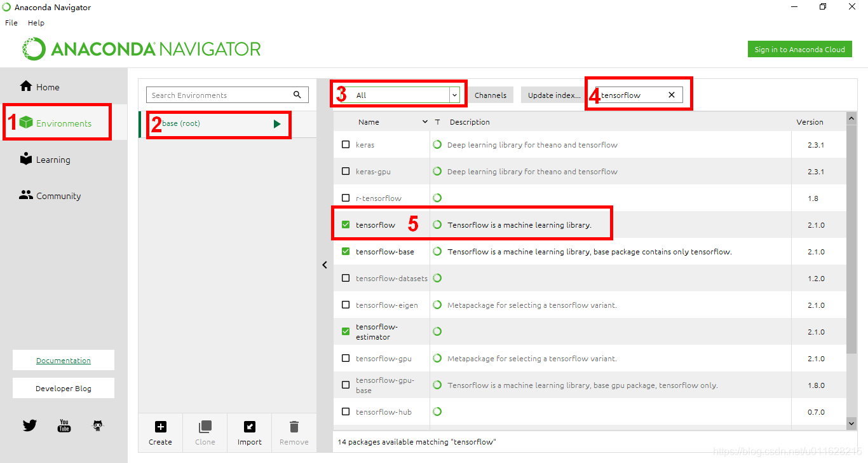868x463 pixels.
Task: Click the tensorflow-eigen description text
Action: click(x=532, y=305)
